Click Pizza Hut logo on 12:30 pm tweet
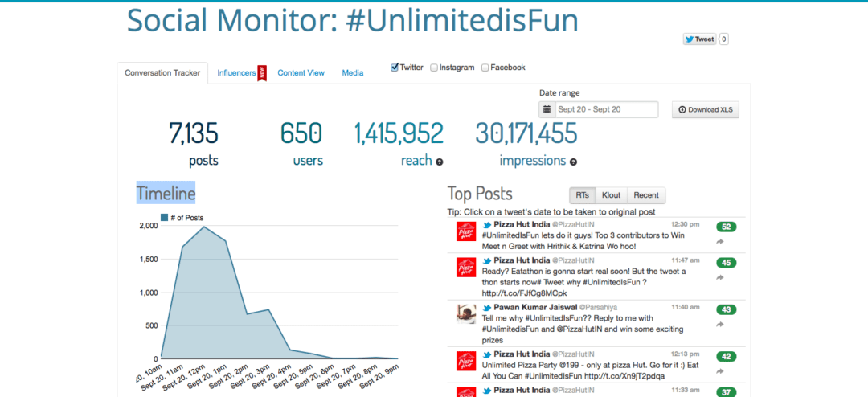 click(466, 231)
